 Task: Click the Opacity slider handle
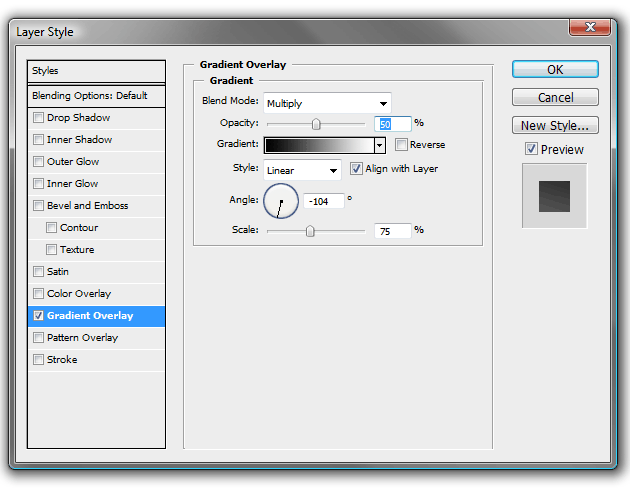pos(316,124)
